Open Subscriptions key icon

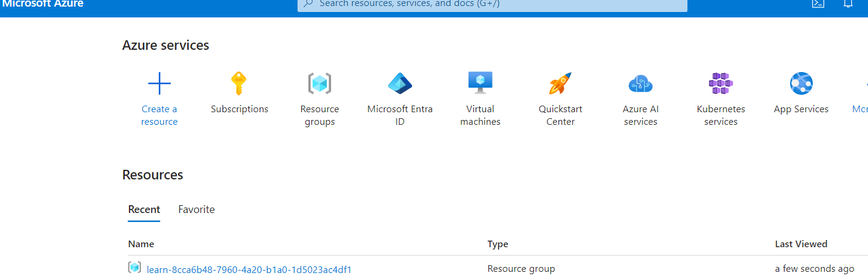coord(239,83)
